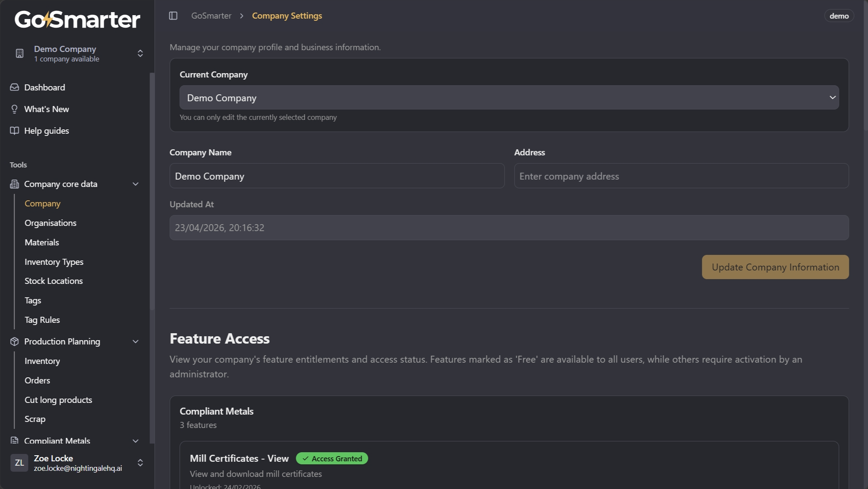Click the main page scrollbar

coord(865,65)
